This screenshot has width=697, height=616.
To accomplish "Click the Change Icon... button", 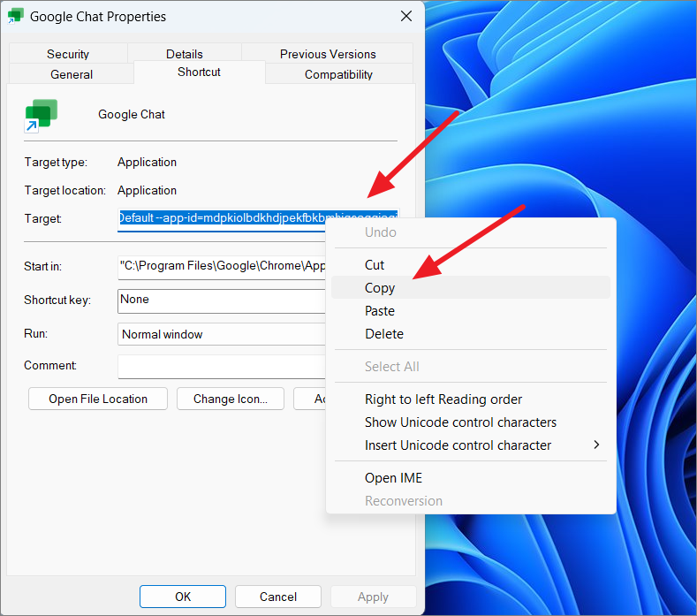I will (231, 399).
